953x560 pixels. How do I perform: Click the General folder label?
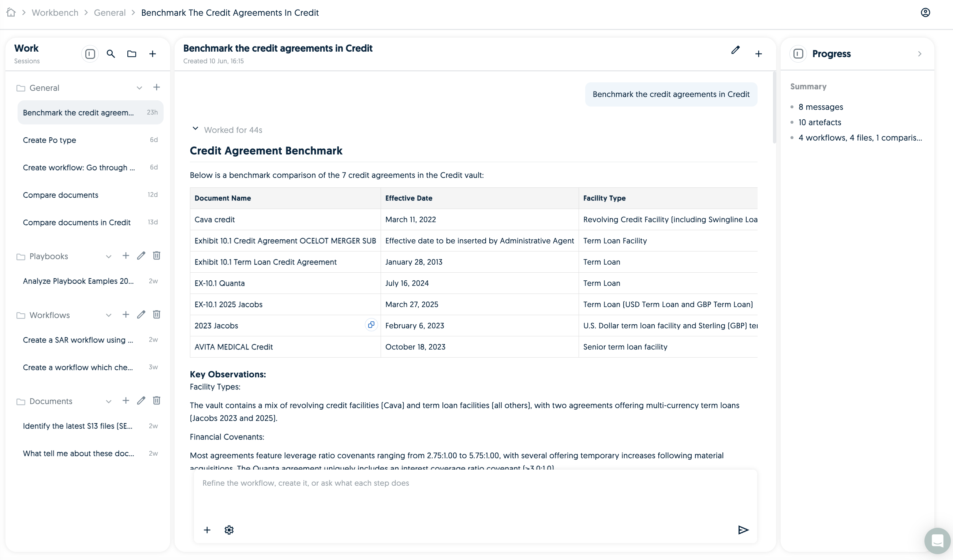point(44,88)
